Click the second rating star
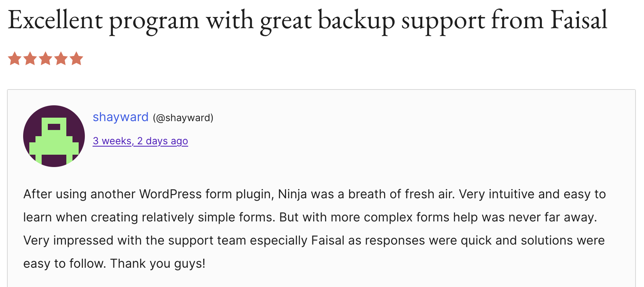The image size is (644, 287). click(30, 59)
